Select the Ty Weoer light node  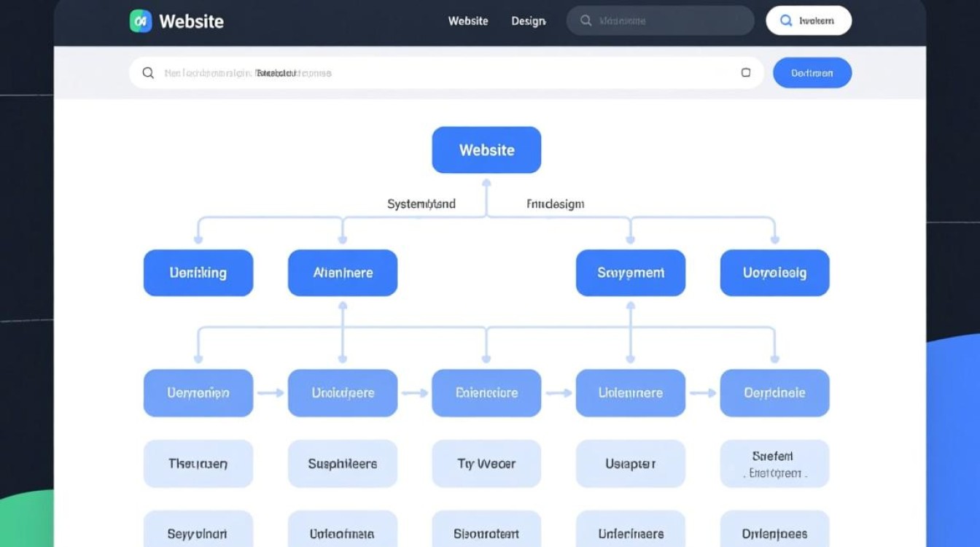pos(486,464)
